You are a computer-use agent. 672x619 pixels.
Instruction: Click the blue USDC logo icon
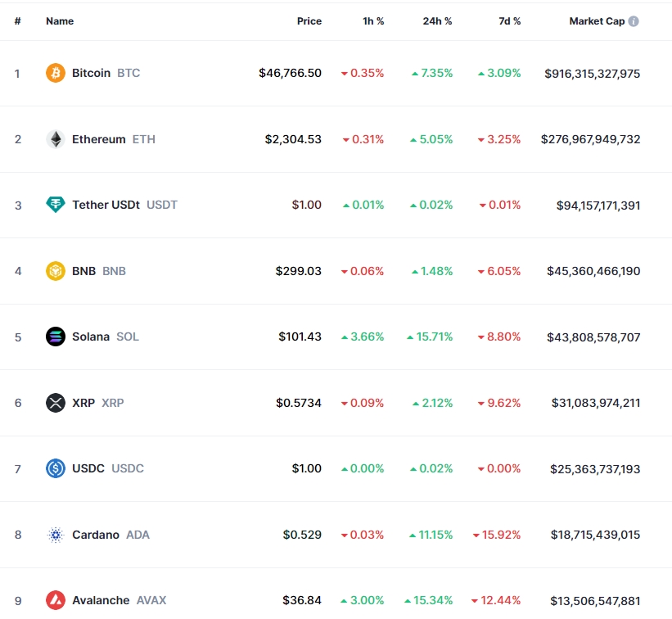[56, 468]
